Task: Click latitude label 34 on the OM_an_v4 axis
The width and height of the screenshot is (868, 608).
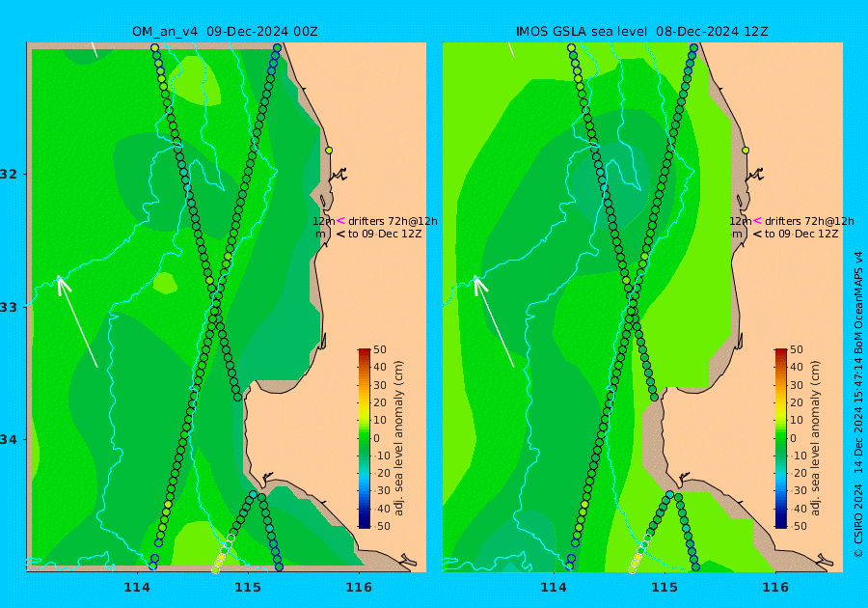Action: click(9, 440)
